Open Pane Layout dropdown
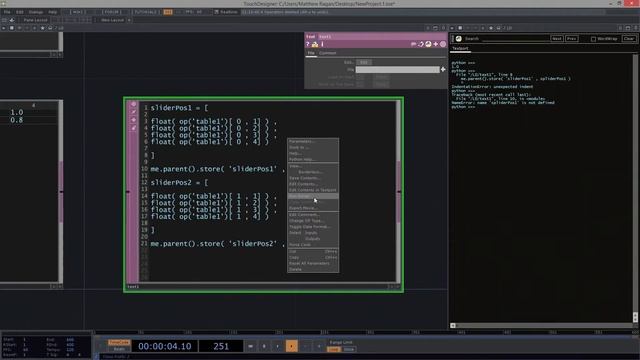The image size is (640, 360). (x=35, y=20)
